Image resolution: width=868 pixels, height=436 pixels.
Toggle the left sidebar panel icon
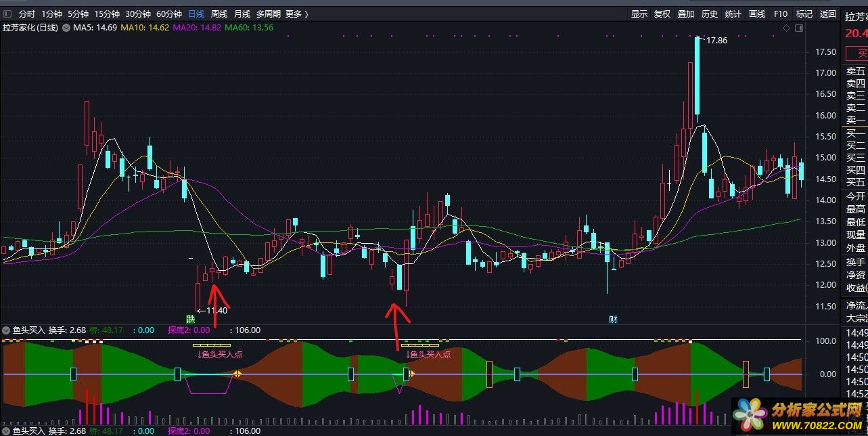point(7,14)
